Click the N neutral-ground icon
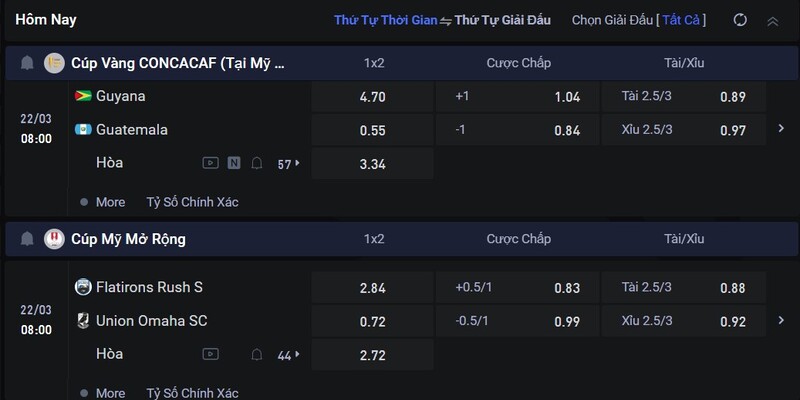This screenshot has width=800, height=400. click(x=234, y=163)
